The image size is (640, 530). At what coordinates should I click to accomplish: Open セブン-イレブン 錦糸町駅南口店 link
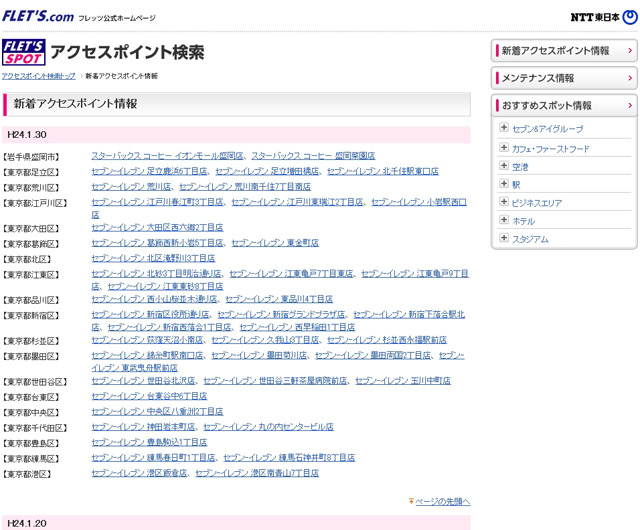click(147, 356)
